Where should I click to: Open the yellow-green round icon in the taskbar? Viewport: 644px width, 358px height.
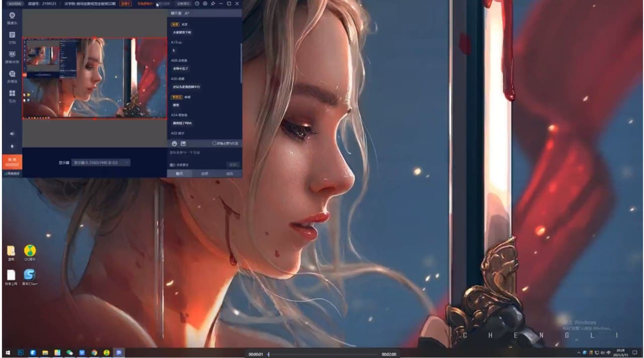tap(107, 353)
